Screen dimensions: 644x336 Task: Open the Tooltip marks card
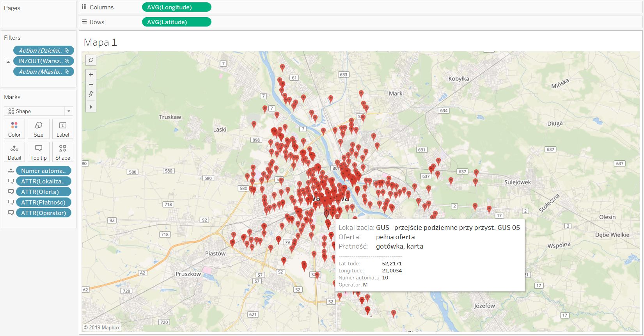pyautogui.click(x=39, y=152)
